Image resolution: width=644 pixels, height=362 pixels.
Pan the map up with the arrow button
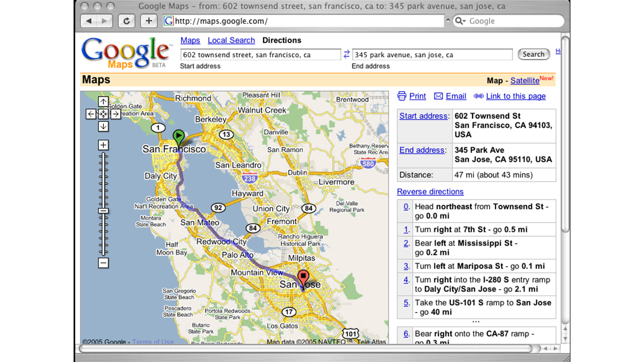click(103, 102)
